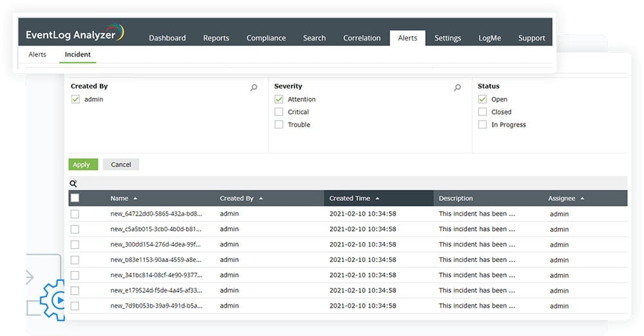The image size is (644, 336).
Task: Click the Created Time column header label
Action: (350, 198)
